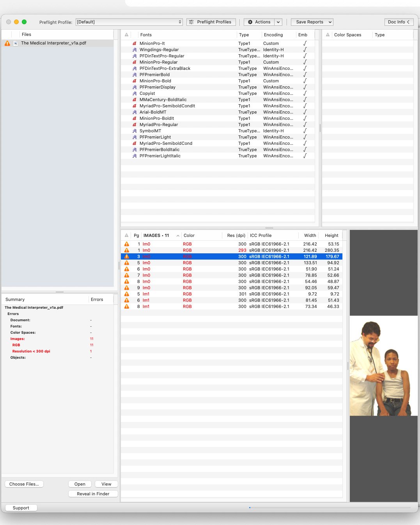Image resolution: width=420 pixels, height=525 pixels.
Task: Click the sliders icon beside Preflight Profiles
Action: 191,22
